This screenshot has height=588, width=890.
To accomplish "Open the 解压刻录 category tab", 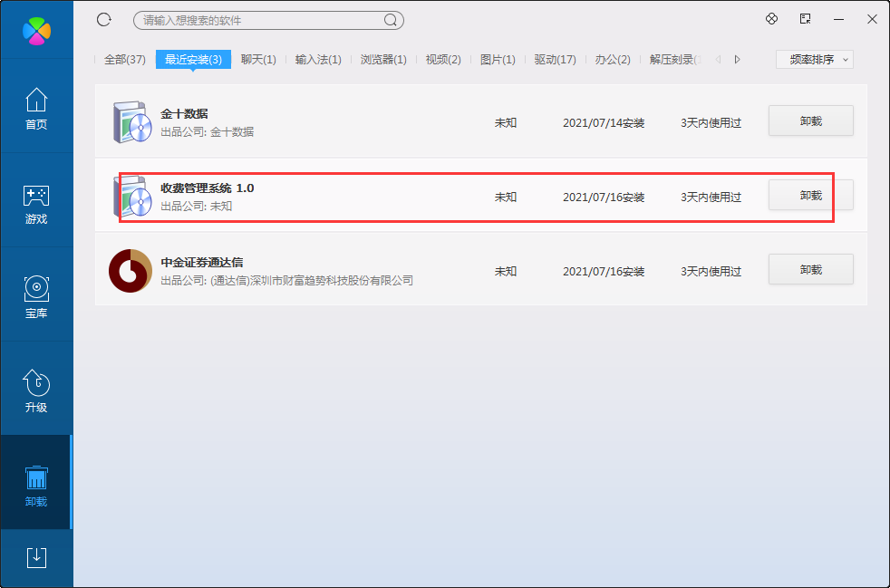I will [675, 60].
